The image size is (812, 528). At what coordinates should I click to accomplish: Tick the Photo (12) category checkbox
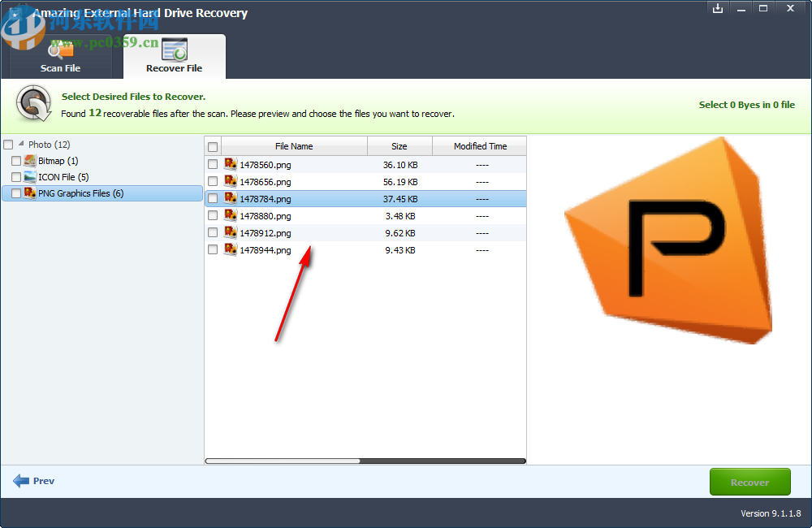[8, 145]
